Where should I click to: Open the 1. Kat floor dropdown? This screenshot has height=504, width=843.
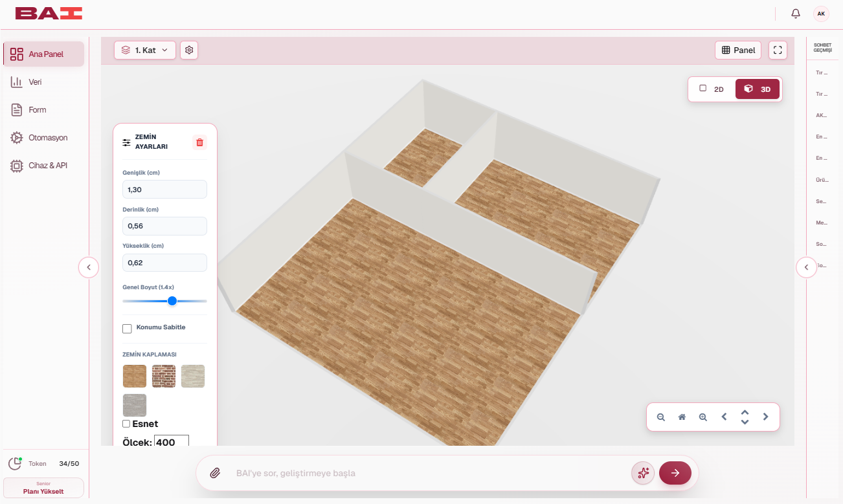tap(145, 50)
